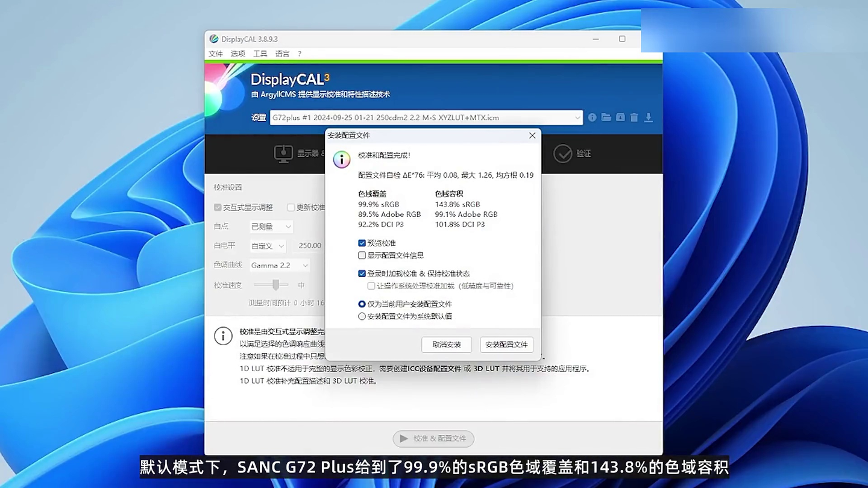Click the 色域覆盖 heading in the dialog
868x488 pixels.
point(373,194)
